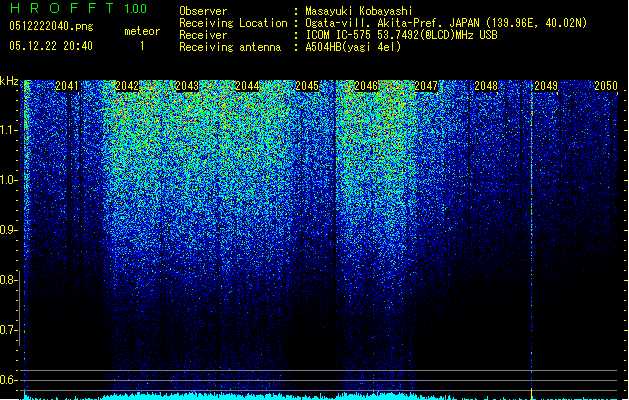The height and width of the screenshot is (400, 629).
Task: Select the 2042 time marker
Action: (127, 86)
